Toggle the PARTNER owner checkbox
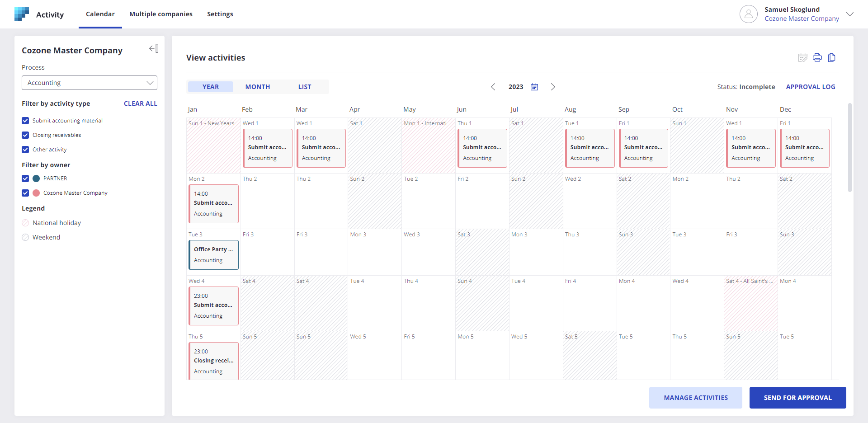The image size is (868, 423). point(25,179)
